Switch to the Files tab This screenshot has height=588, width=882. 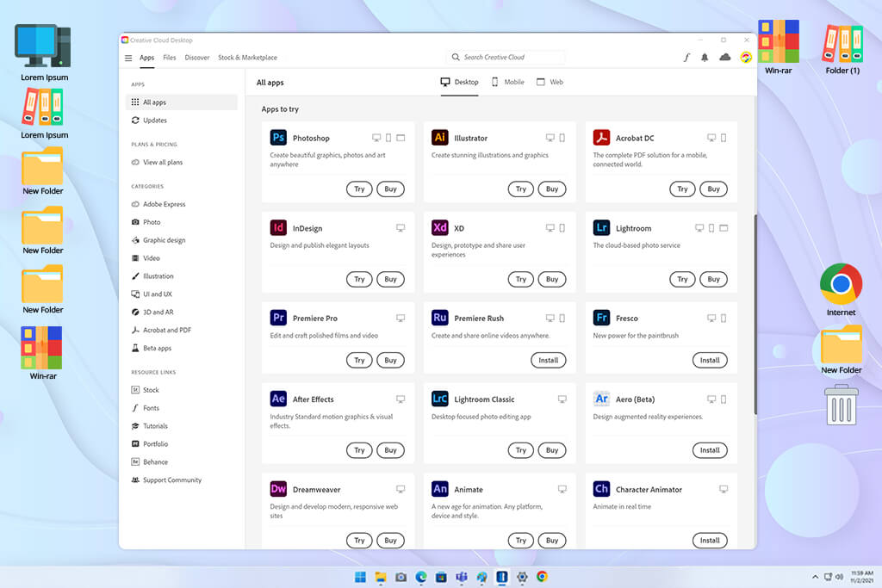(170, 58)
